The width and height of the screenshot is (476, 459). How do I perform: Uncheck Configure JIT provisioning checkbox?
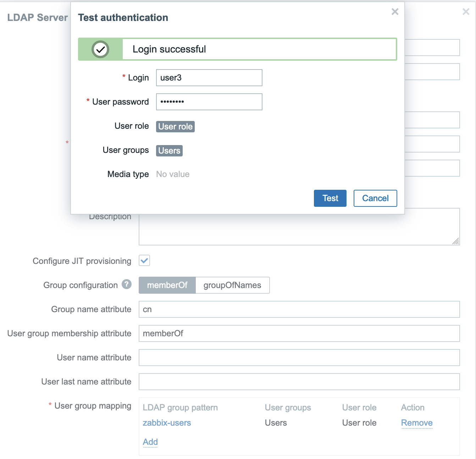(x=144, y=261)
